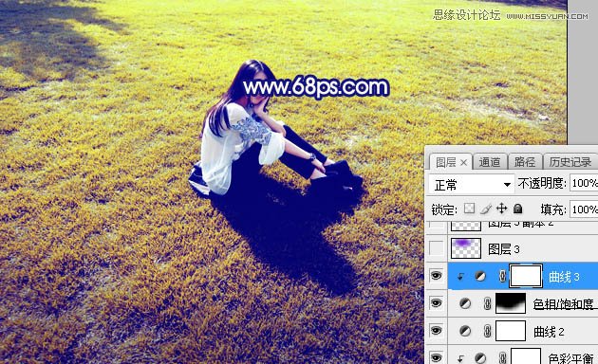Image resolution: width=598 pixels, height=364 pixels.
Task: Switch to the 历史记录 tab
Action: (x=570, y=162)
